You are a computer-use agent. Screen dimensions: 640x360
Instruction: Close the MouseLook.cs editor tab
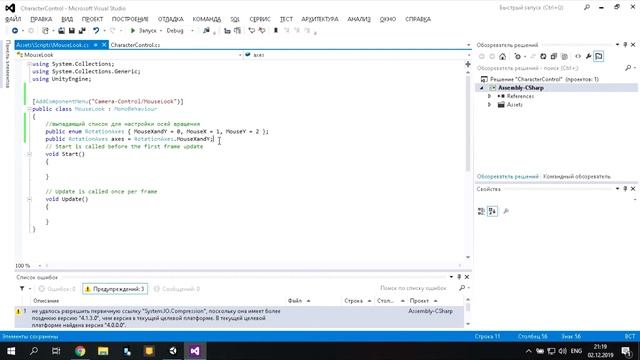coord(104,45)
